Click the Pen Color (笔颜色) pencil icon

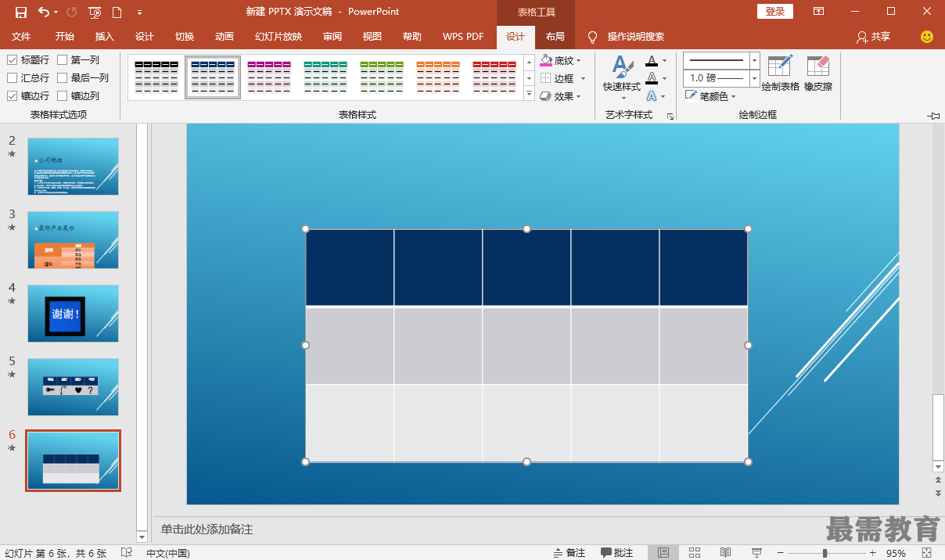point(692,96)
